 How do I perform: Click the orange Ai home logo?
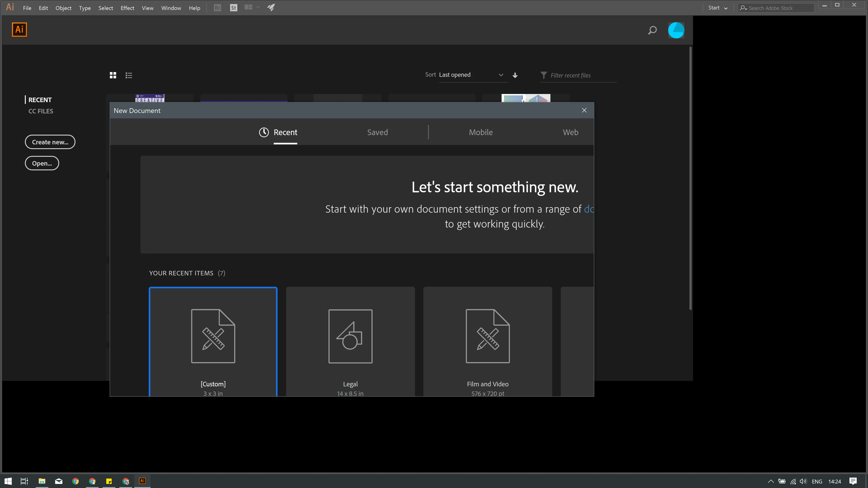[19, 30]
